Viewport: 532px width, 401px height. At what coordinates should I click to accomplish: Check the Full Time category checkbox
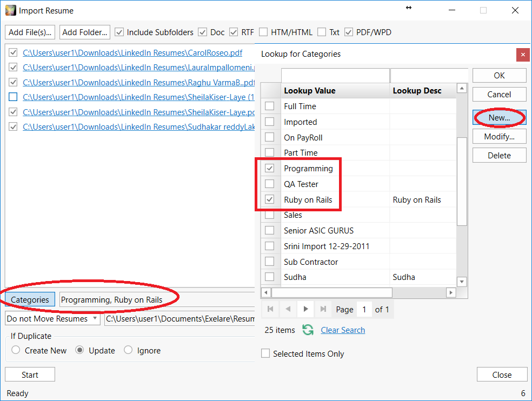269,106
